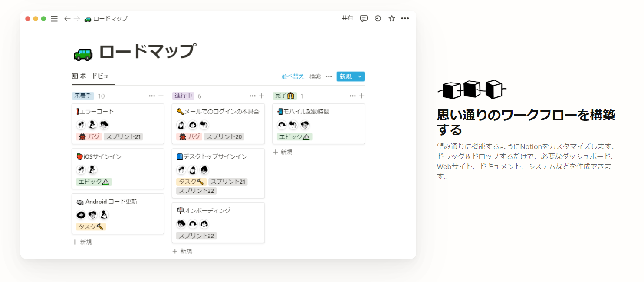Open the hamburger sidebar menu
Image resolution: width=644 pixels, height=282 pixels.
pyautogui.click(x=54, y=19)
